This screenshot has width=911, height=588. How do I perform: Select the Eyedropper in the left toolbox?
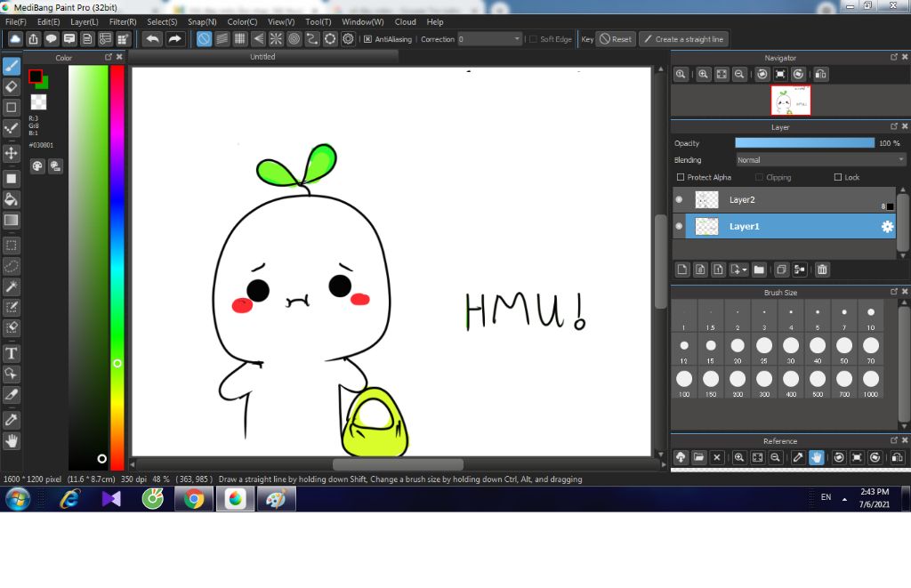[x=11, y=420]
